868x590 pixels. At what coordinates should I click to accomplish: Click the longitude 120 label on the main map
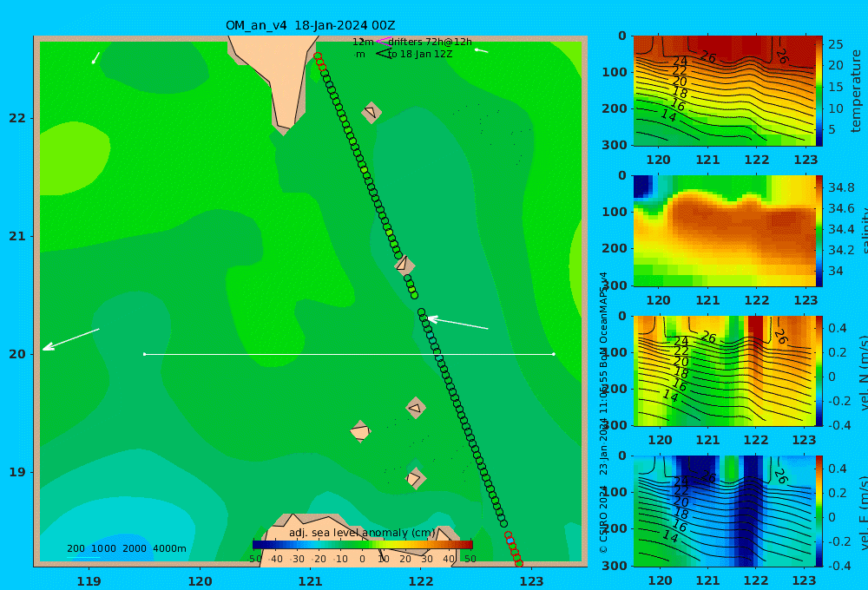[200, 581]
